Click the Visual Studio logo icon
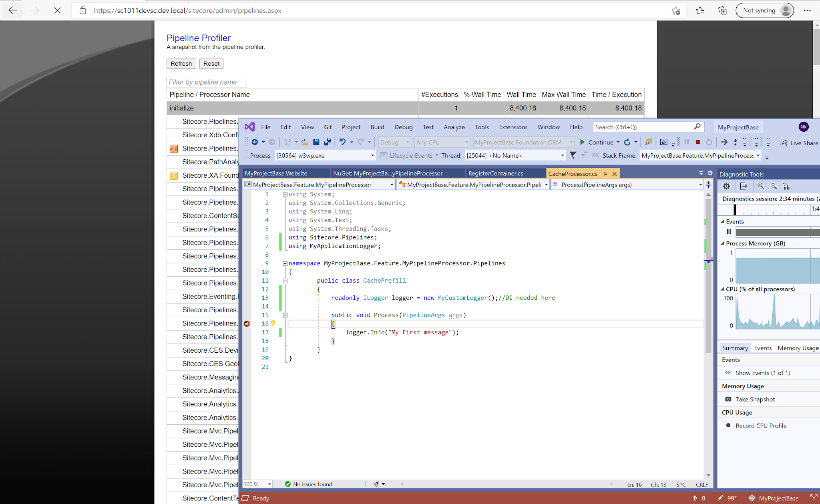 [250, 127]
